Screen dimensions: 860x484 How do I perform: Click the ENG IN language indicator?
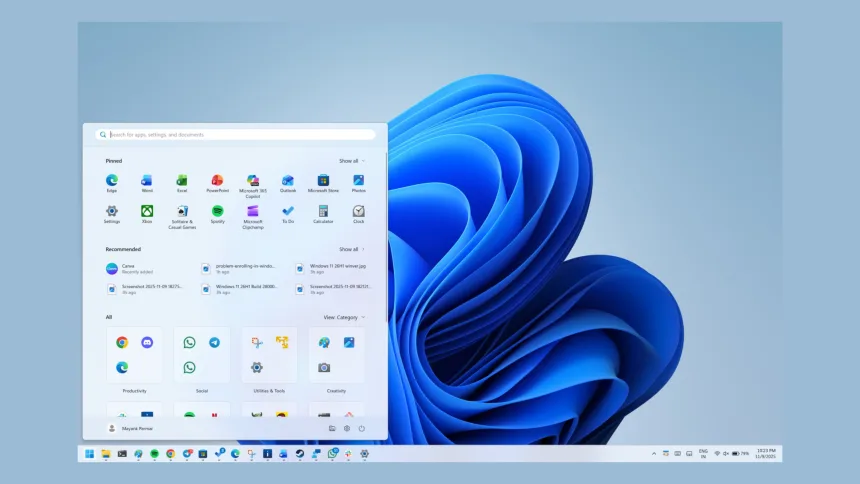pyautogui.click(x=703, y=454)
